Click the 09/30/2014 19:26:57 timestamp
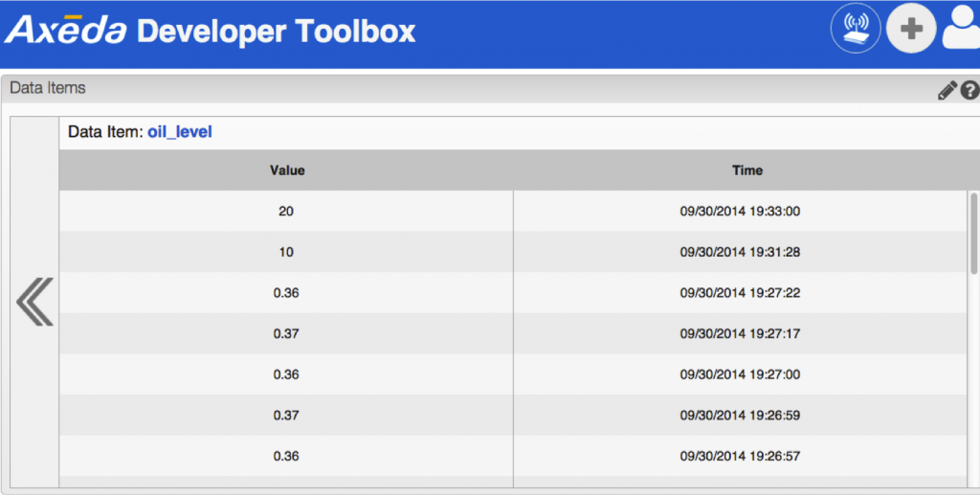 [740, 457]
